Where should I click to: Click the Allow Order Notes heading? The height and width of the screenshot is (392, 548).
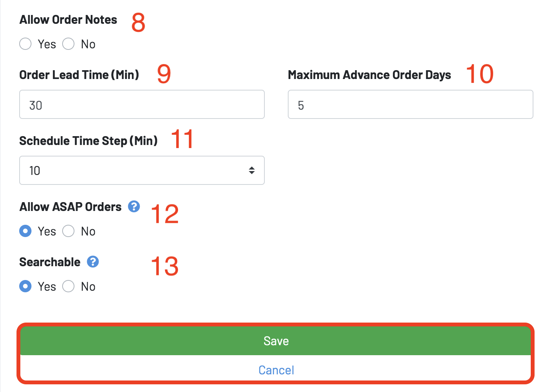point(68,20)
